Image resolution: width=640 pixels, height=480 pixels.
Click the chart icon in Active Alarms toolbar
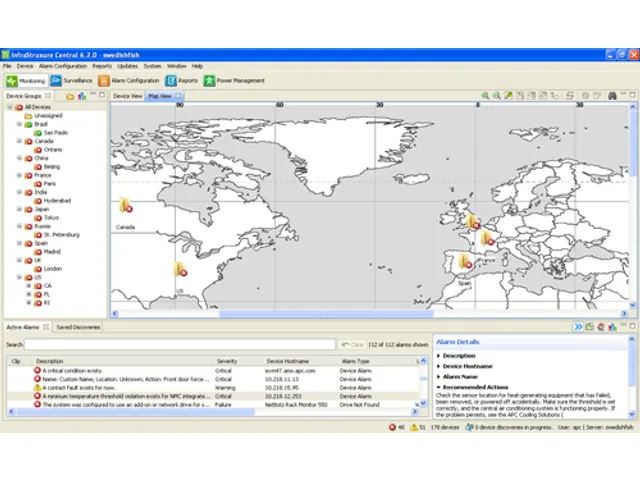[612, 327]
